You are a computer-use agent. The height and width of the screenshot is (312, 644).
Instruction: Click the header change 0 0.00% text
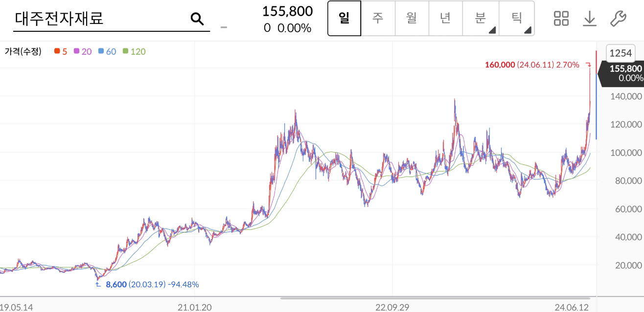(287, 28)
